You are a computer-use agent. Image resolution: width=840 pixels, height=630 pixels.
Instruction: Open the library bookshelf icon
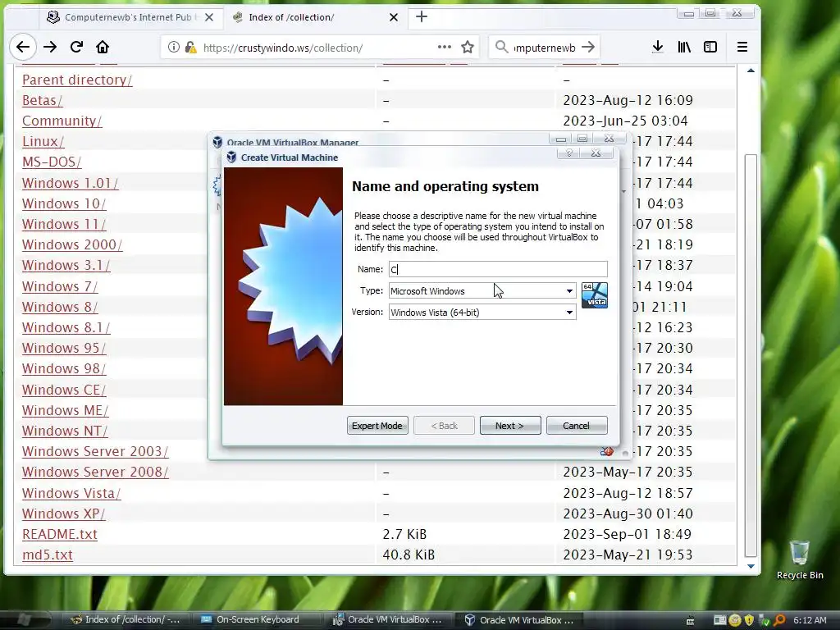pos(684,47)
